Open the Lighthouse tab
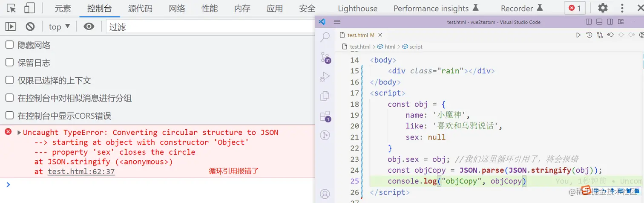 [357, 8]
